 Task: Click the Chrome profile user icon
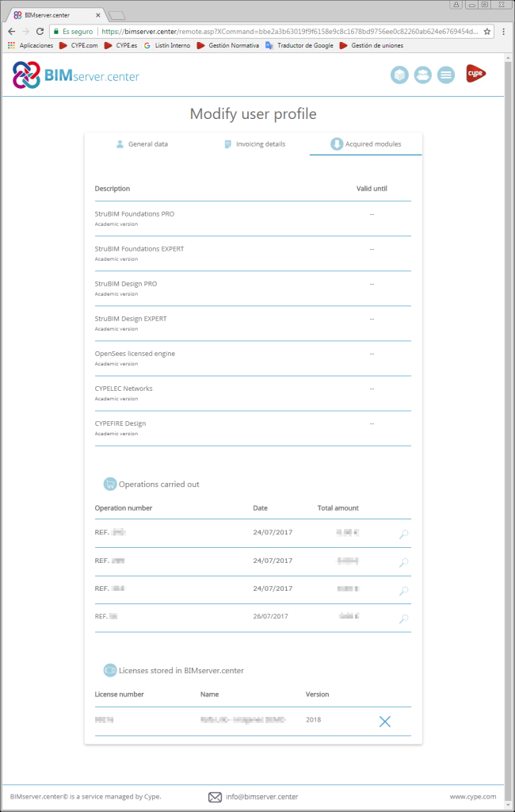coord(456,5)
